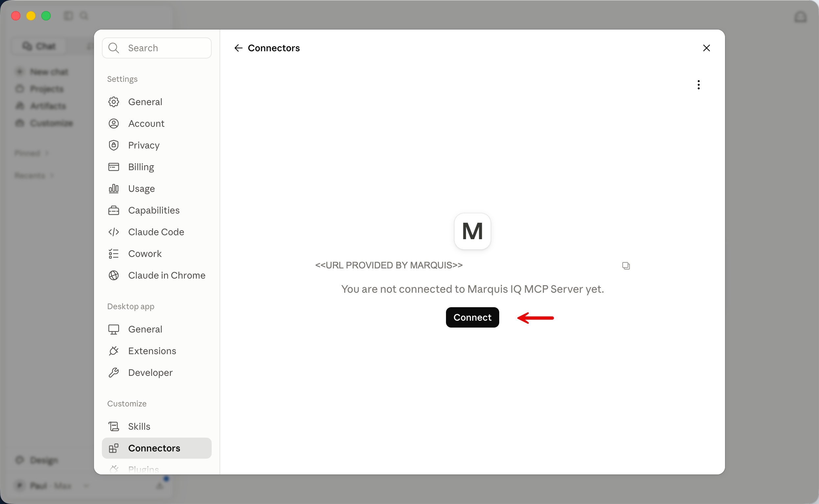This screenshot has width=819, height=504.
Task: Click New chat in background sidebar
Action: pos(42,72)
